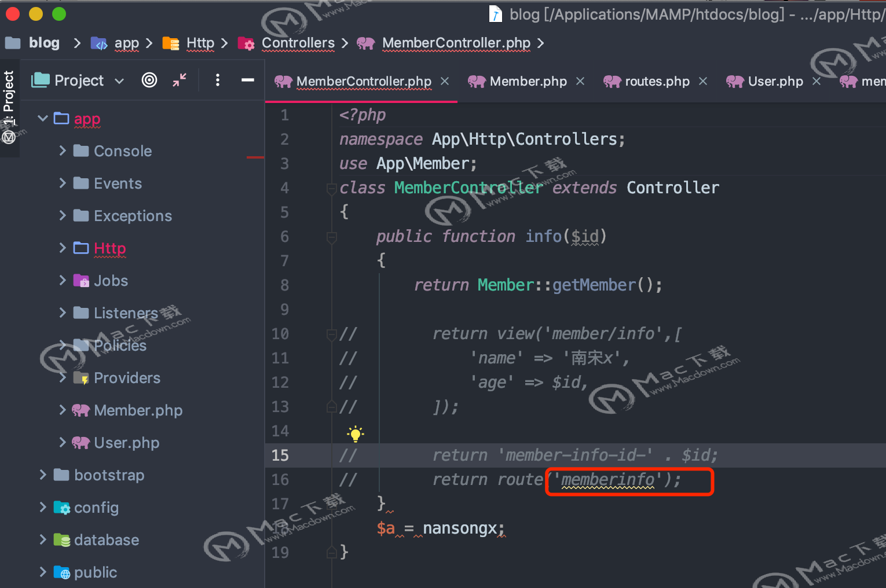Expand the Jobs folder
Screen dimensions: 886x588
pyautogui.click(x=63, y=281)
